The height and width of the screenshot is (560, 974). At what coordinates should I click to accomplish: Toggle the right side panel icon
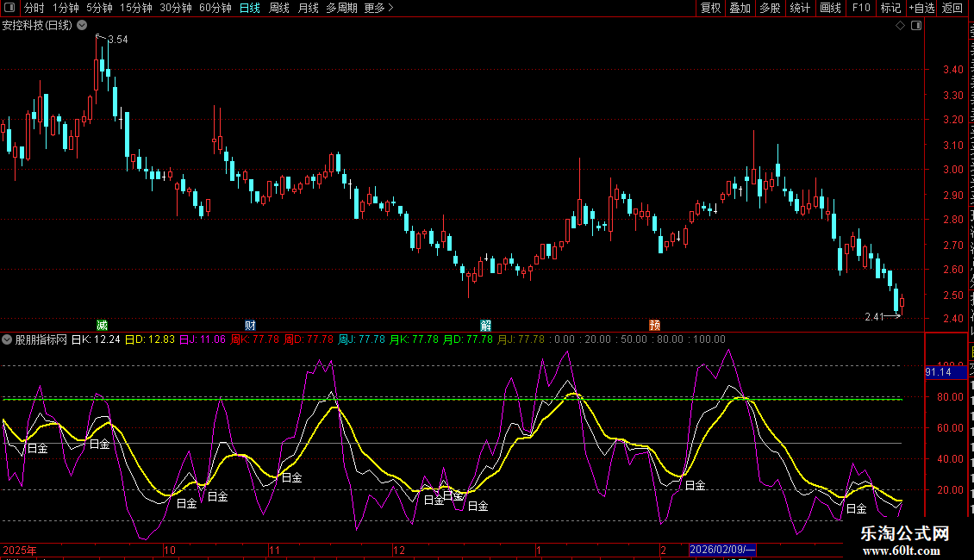[x=916, y=26]
